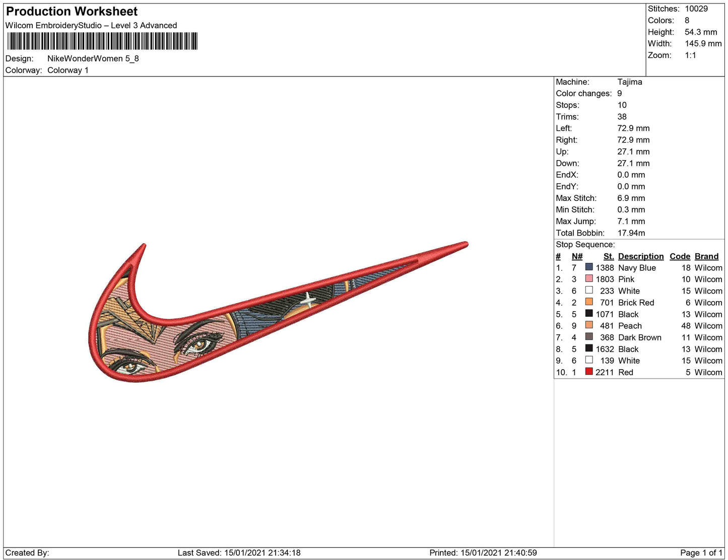Click the Page 1 of 1 footer text

tap(701, 552)
